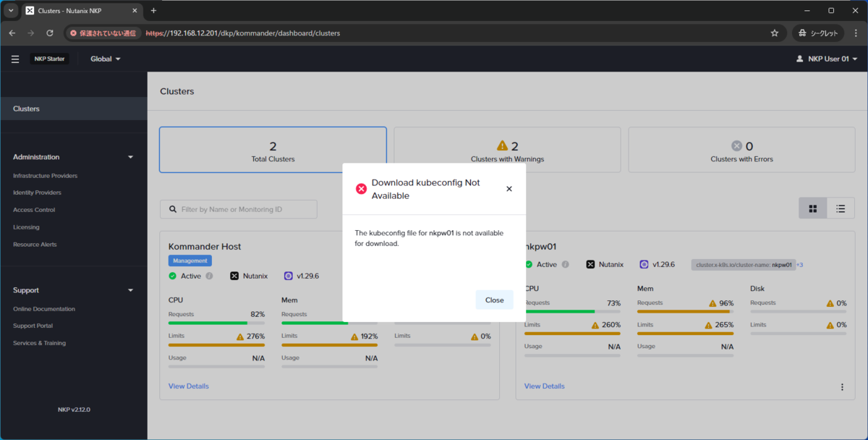Viewport: 868px width, 440px height.
Task: Click the search magnifier icon
Action: pyautogui.click(x=173, y=209)
